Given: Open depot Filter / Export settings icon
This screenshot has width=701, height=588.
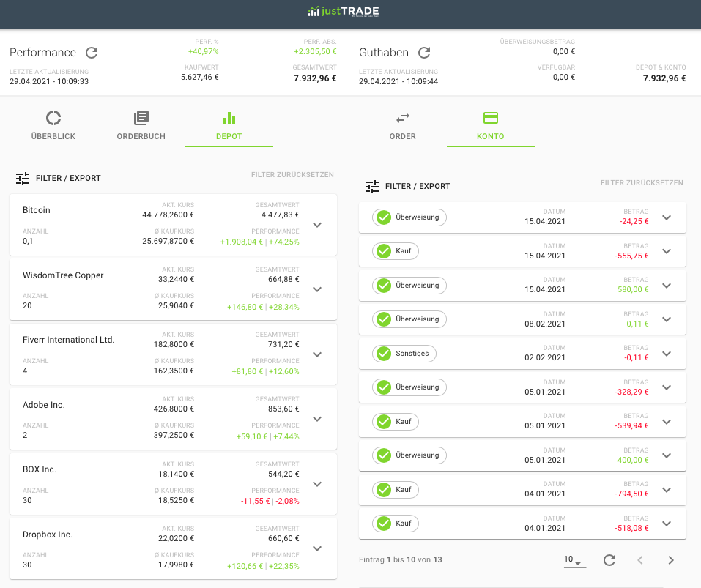Looking at the screenshot, I should [23, 178].
